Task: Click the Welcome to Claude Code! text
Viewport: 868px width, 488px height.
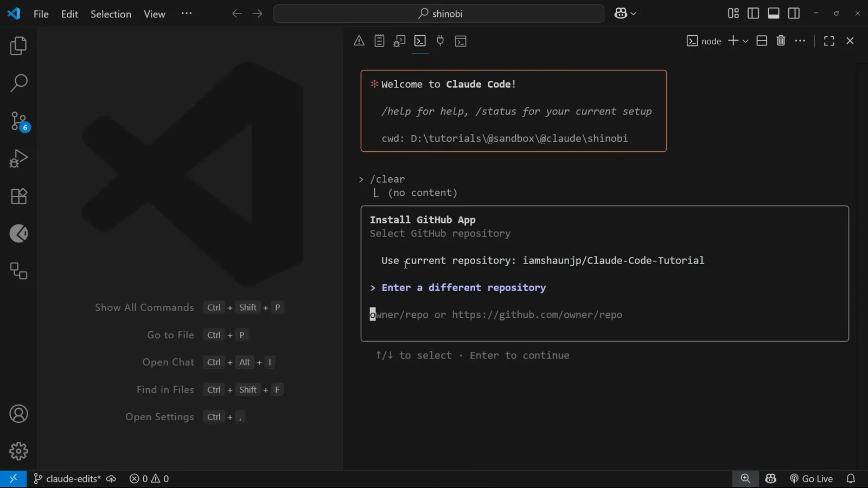Action: pyautogui.click(x=449, y=85)
